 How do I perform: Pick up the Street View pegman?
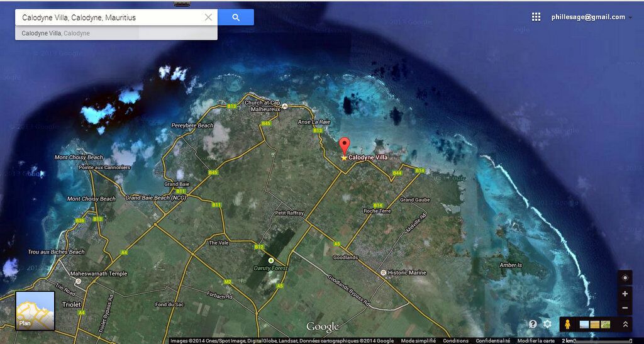point(567,324)
